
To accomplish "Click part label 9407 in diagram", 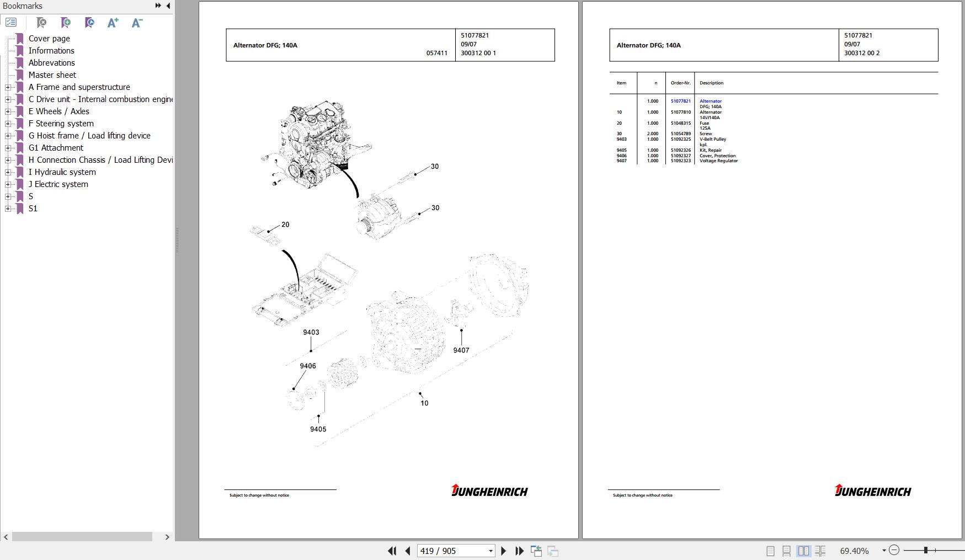I will [x=461, y=350].
